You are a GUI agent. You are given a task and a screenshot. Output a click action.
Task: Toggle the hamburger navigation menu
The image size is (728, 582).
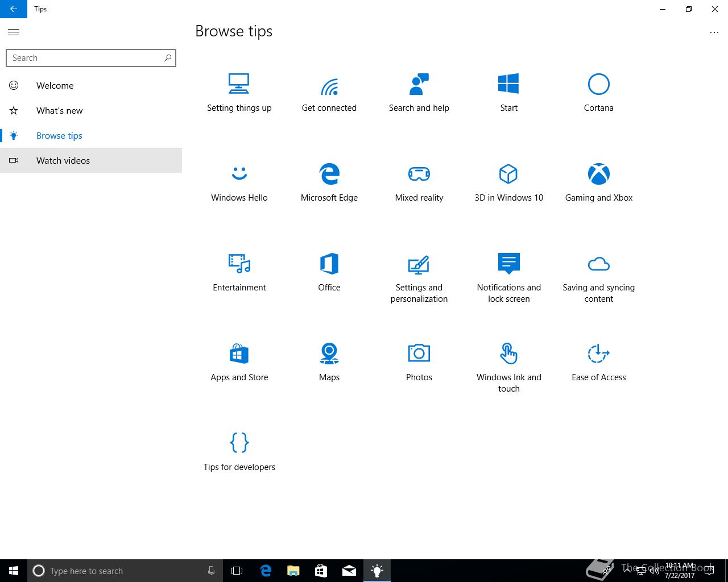point(14,32)
